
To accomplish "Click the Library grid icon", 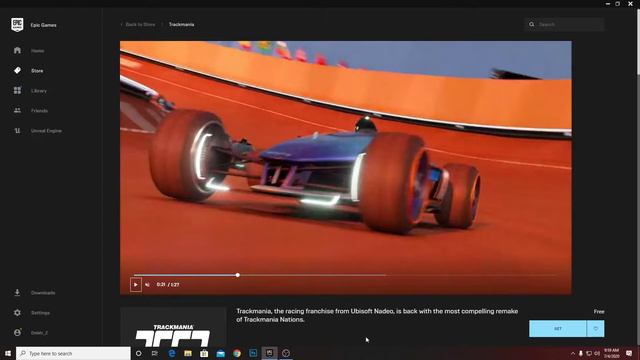I will [x=17, y=91].
